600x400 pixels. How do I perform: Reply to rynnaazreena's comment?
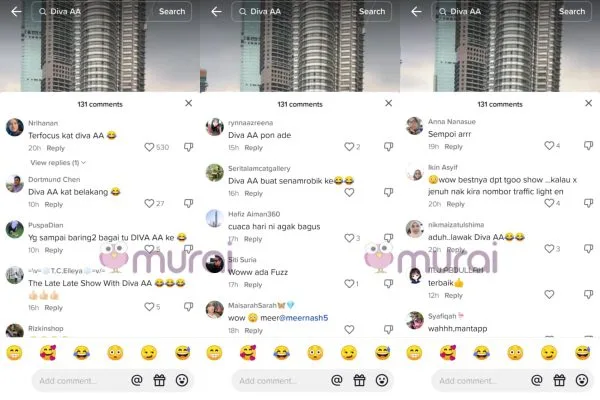pos(253,148)
